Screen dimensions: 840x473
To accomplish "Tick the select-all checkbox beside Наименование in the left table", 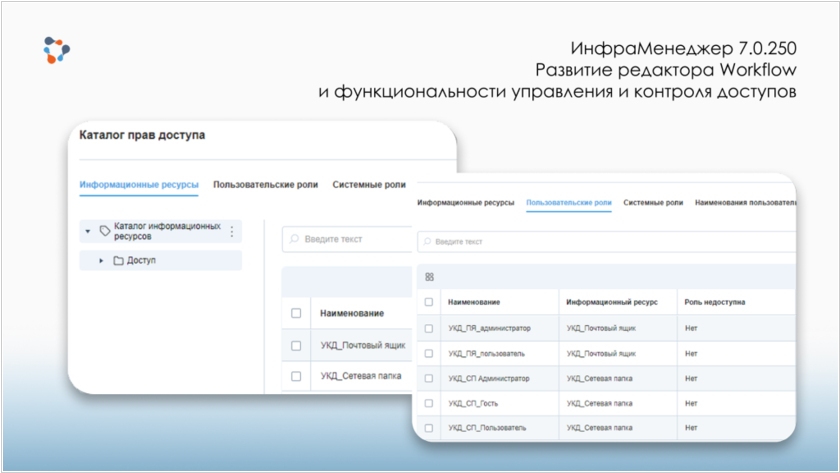I will pyautogui.click(x=296, y=313).
